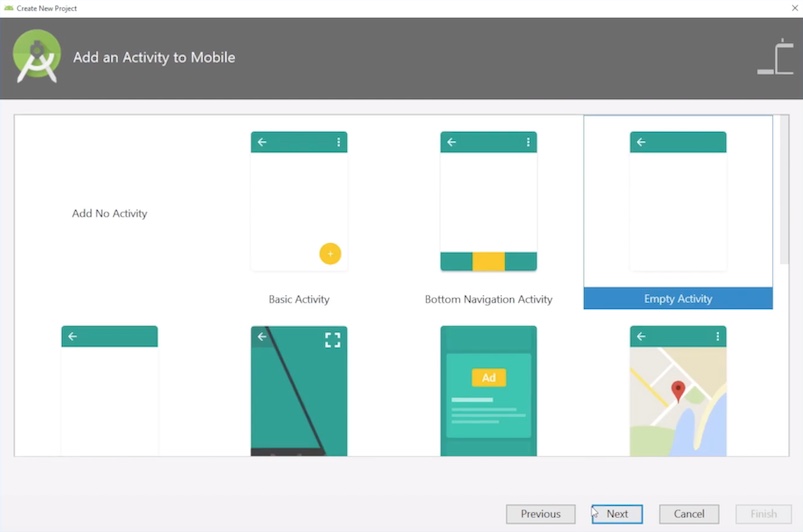The height and width of the screenshot is (532, 803).
Task: Click the Basic Activity label
Action: (x=299, y=299)
